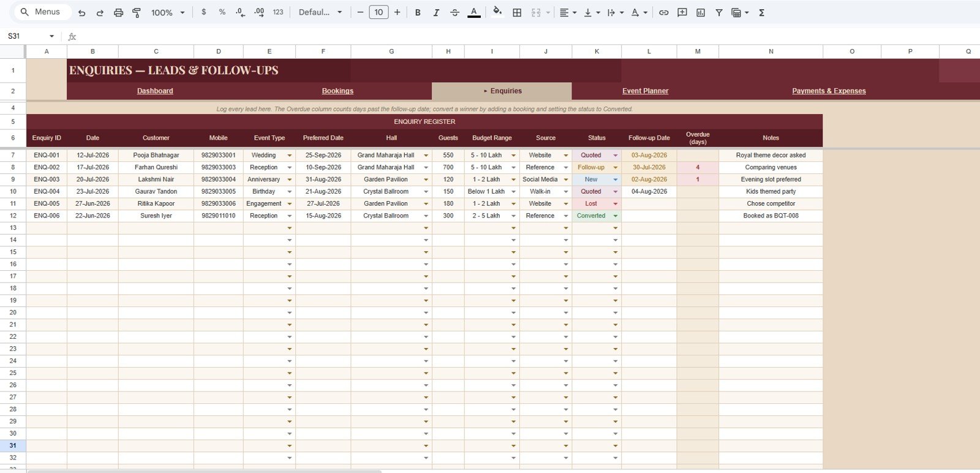Screen dimensions: 980x473
Task: Open Budget Range dropdown for ENQ-003
Action: (514, 180)
